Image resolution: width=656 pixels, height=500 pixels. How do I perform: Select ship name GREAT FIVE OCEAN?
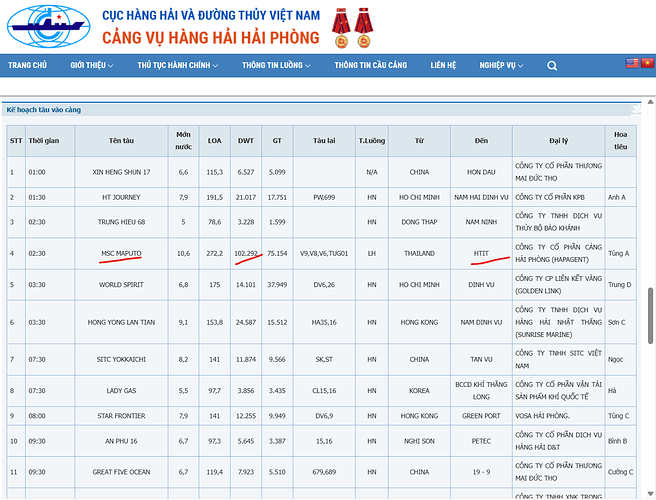(x=121, y=472)
